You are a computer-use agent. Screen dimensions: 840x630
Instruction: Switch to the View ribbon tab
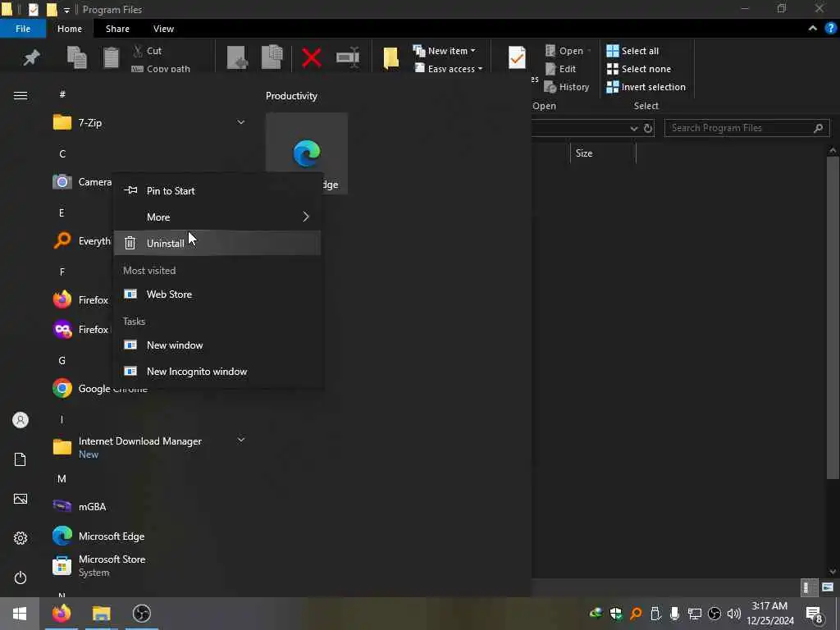[163, 29]
